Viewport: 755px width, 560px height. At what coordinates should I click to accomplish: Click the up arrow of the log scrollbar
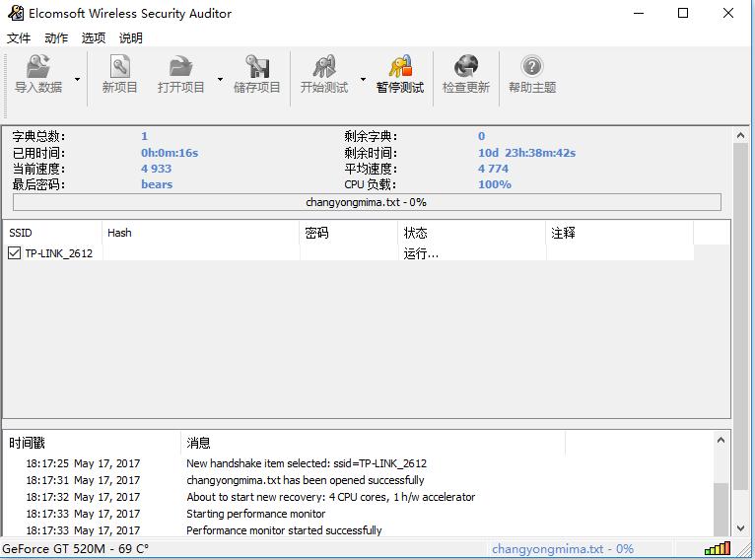(721, 440)
